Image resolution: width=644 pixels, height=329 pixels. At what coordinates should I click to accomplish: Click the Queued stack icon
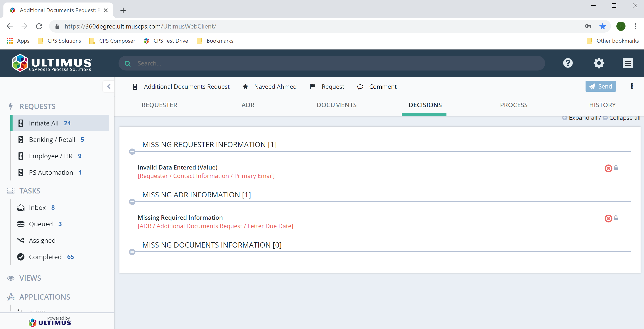point(21,224)
